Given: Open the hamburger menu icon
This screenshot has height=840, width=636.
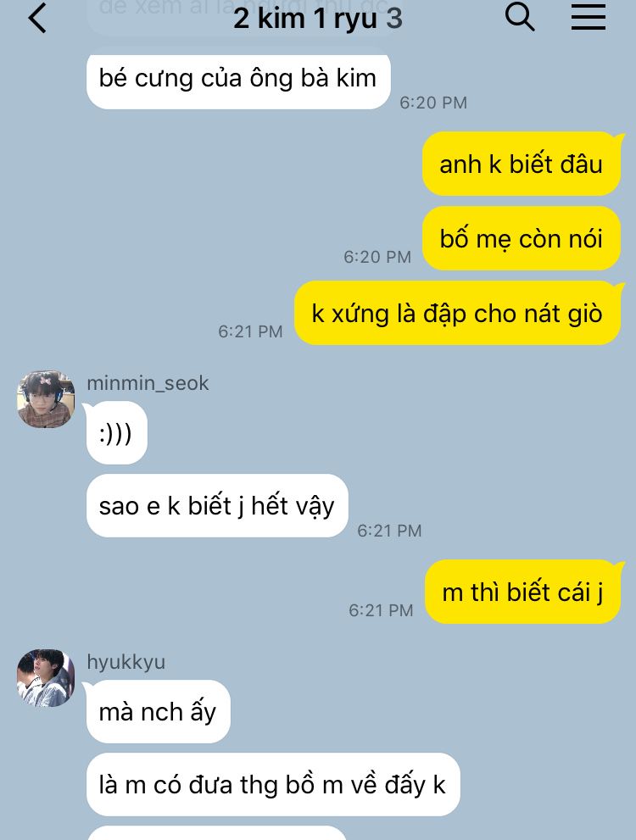Looking at the screenshot, I should 588,18.
